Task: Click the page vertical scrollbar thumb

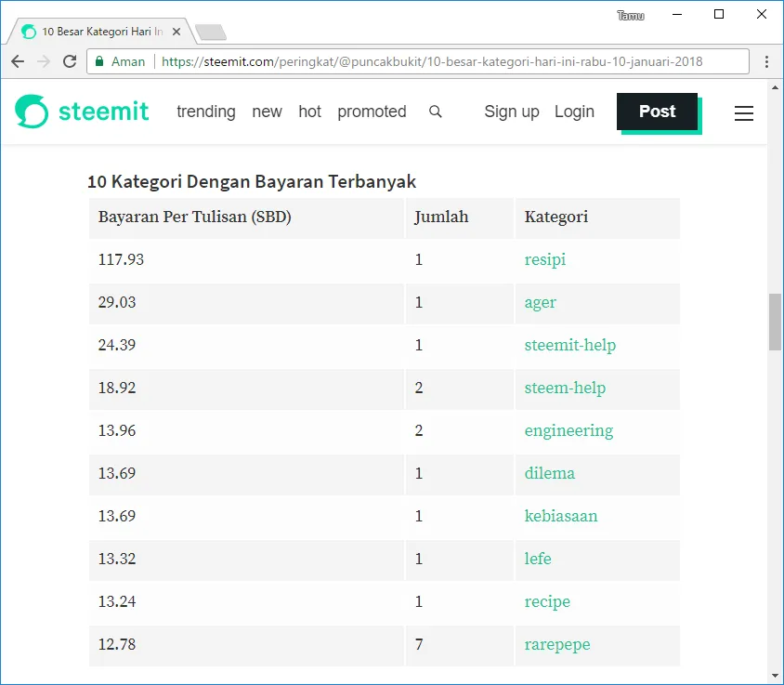Action: (775, 322)
